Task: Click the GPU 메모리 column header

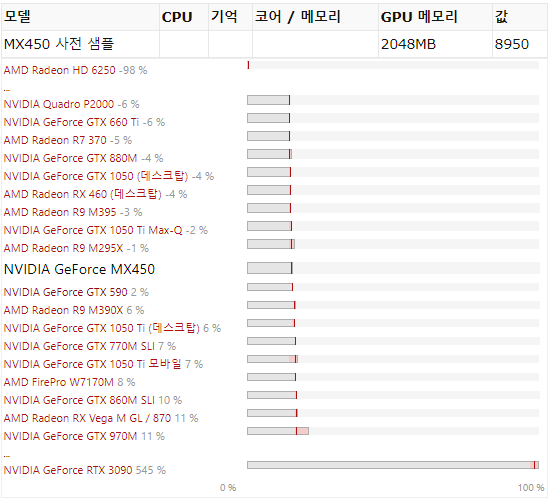Action: pos(435,17)
